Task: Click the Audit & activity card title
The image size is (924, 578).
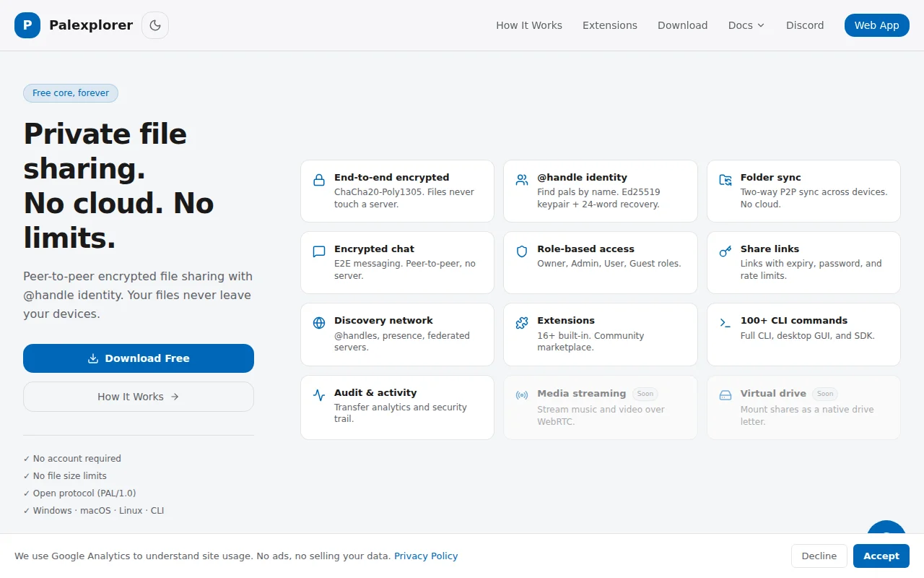Action: 375,392
